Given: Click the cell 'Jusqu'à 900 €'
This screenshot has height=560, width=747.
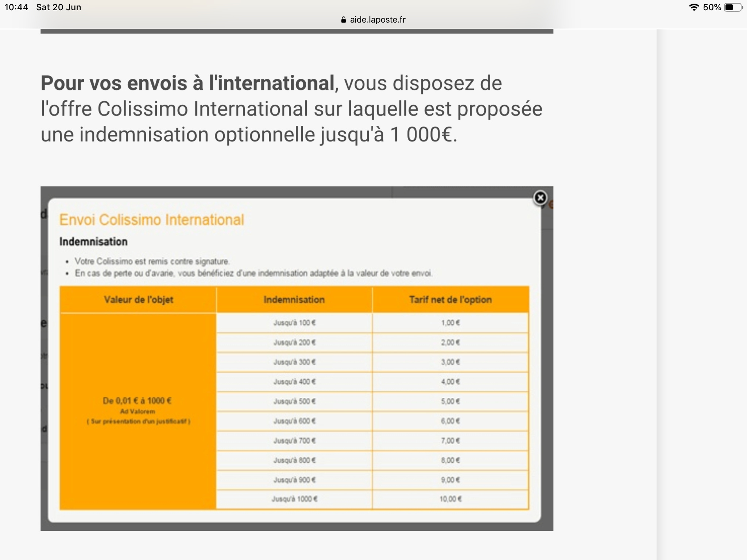Looking at the screenshot, I should [294, 480].
